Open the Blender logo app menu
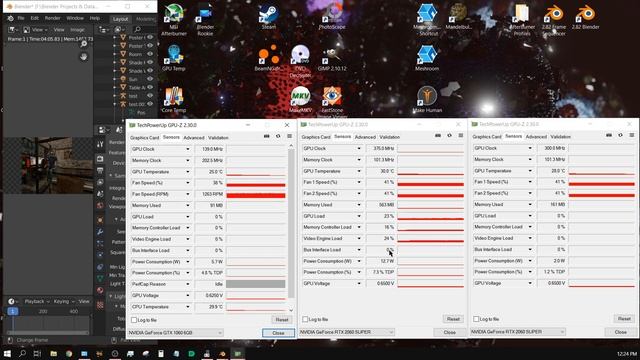The height and width of the screenshot is (360, 640). (x=10, y=18)
